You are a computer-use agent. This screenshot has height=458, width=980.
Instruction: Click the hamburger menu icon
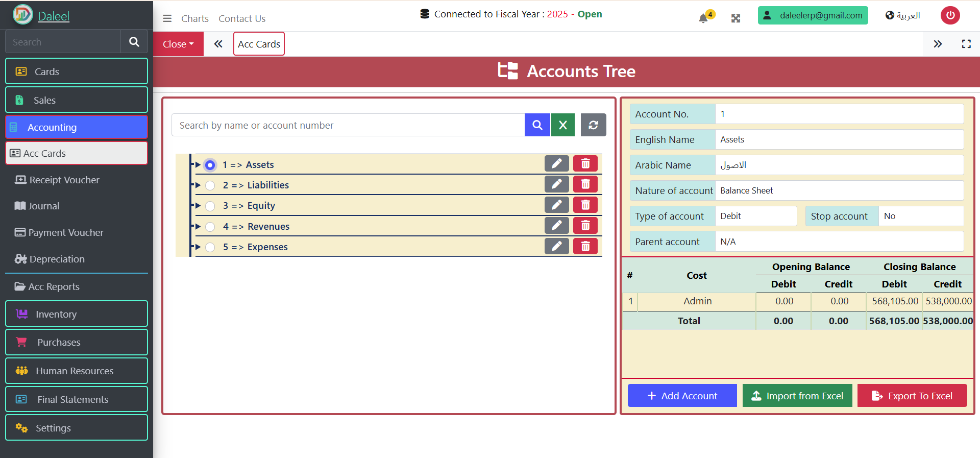click(x=167, y=18)
